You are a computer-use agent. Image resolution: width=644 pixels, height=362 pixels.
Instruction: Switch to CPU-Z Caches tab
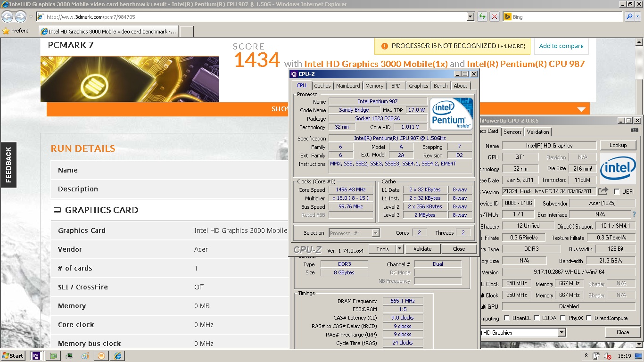(x=322, y=86)
